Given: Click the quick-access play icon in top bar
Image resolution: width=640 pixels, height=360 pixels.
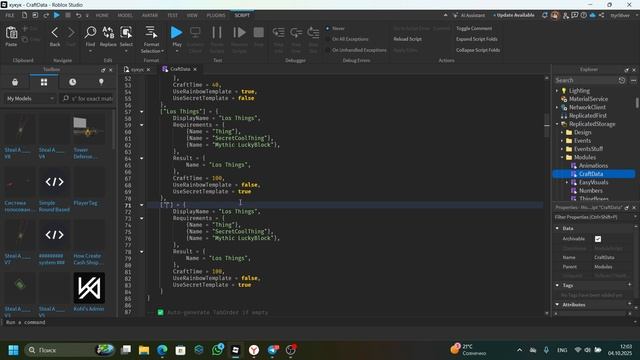Looking at the screenshot, I should pos(57,15).
